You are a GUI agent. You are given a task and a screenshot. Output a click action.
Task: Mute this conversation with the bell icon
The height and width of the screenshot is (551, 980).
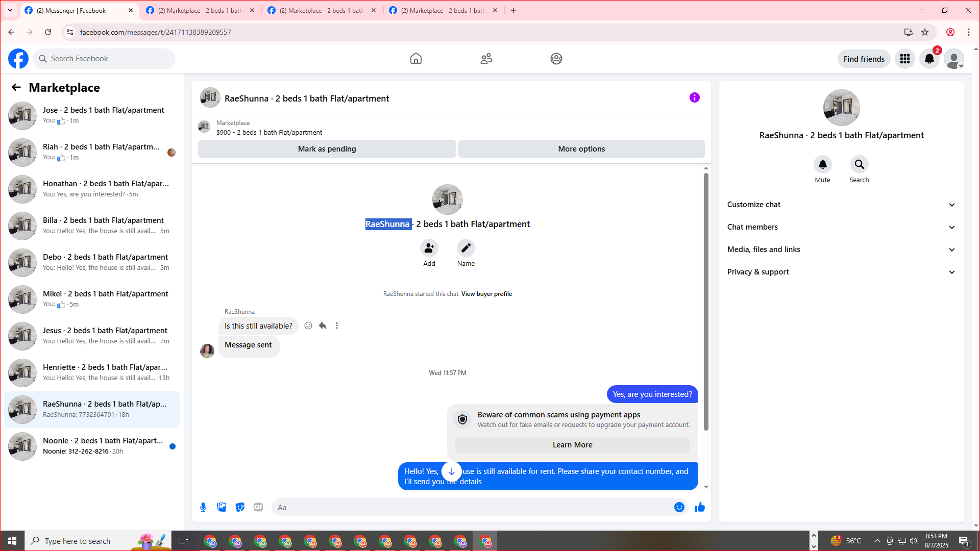[x=823, y=164]
